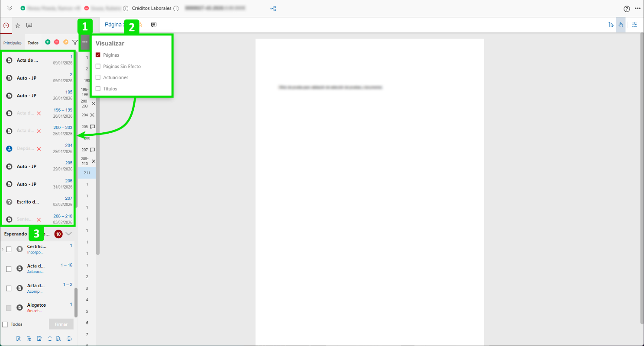
Task: Activate the hand pan tool
Action: 621,25
